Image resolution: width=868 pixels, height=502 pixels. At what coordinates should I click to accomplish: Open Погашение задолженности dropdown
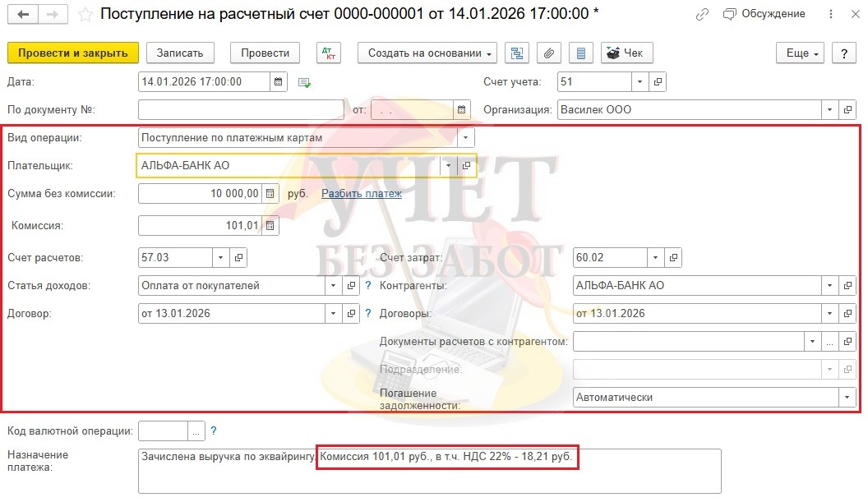847,397
